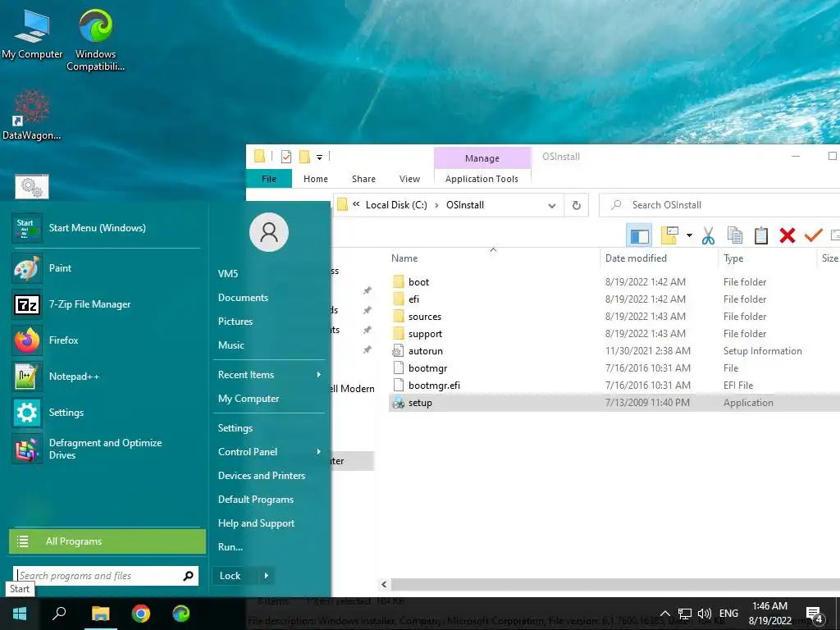Launch 7-Zip File Manager from Start menu
The height and width of the screenshot is (630, 840).
[106, 304]
